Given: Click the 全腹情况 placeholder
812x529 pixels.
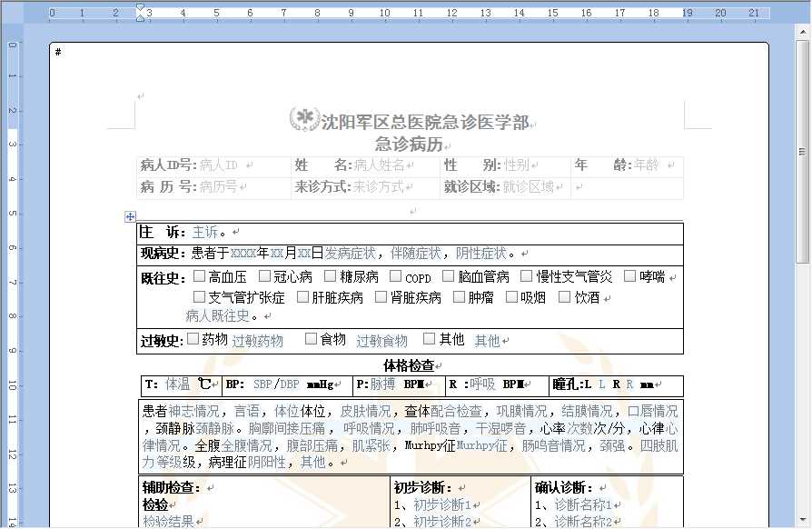Looking at the screenshot, I should [246, 445].
